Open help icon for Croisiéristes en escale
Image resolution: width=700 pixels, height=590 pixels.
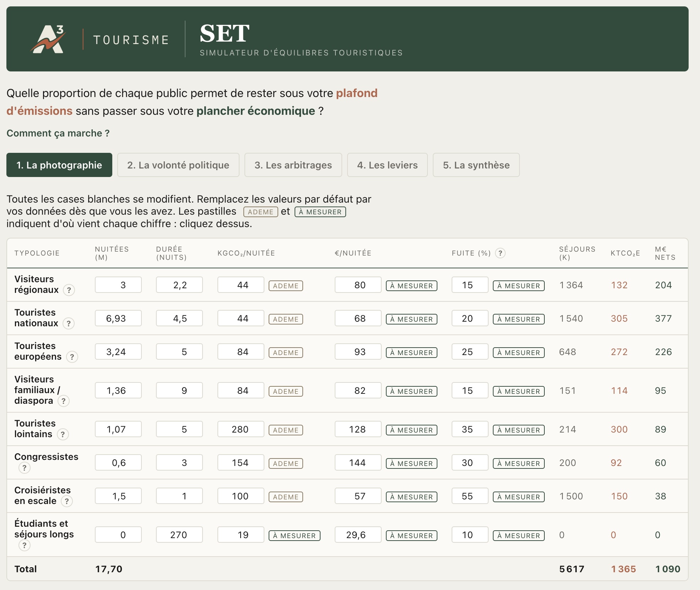point(67,501)
